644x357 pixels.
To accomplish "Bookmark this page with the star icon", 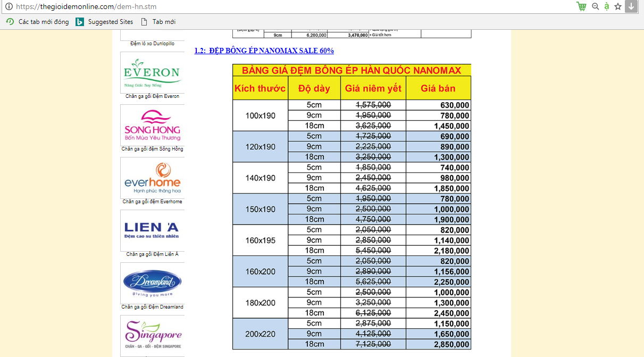I will (x=617, y=6).
